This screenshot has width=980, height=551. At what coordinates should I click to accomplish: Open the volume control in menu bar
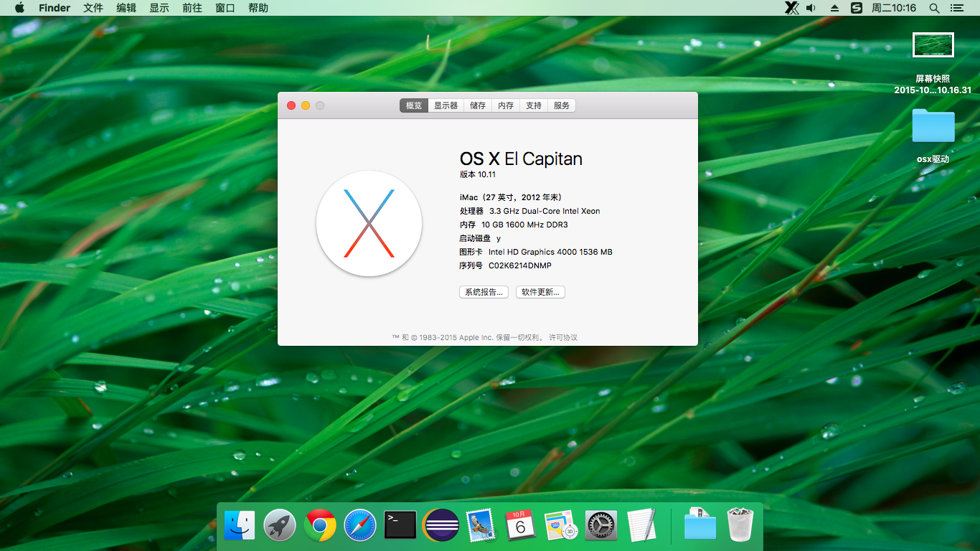click(811, 8)
